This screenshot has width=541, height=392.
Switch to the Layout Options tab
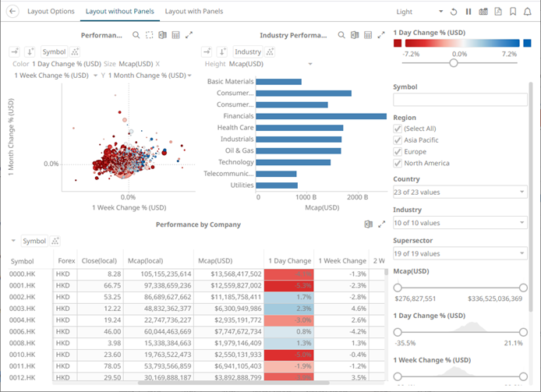[x=51, y=12]
